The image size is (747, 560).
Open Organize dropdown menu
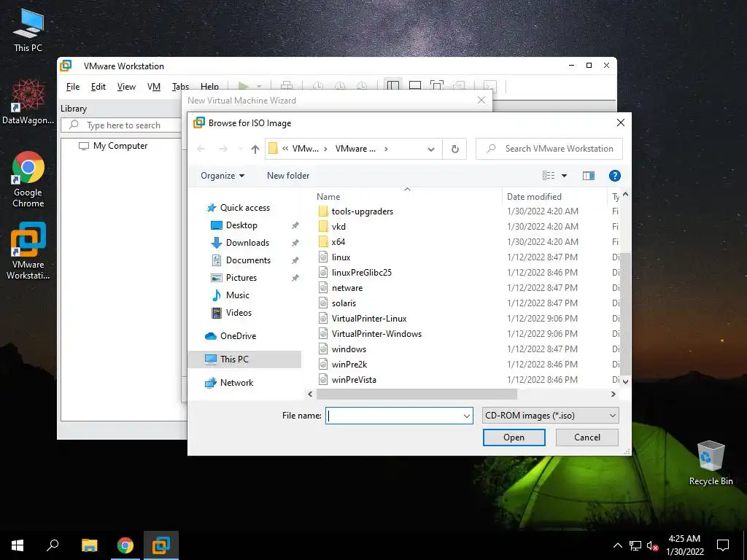tap(222, 176)
